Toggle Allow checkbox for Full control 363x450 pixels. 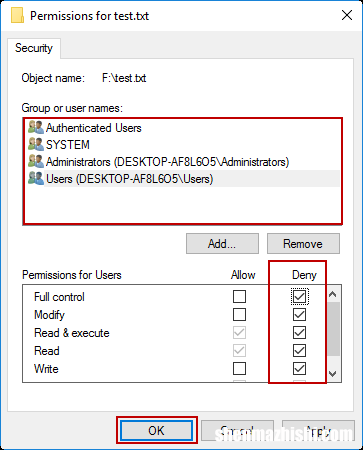point(239,296)
